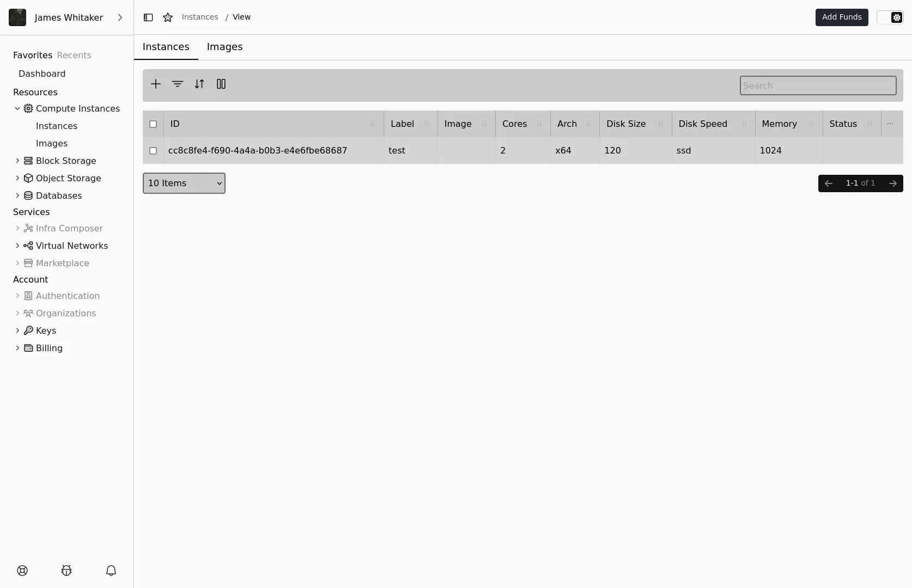Open the settings gear in the top bar
912x588 pixels.
pyautogui.click(x=896, y=17)
